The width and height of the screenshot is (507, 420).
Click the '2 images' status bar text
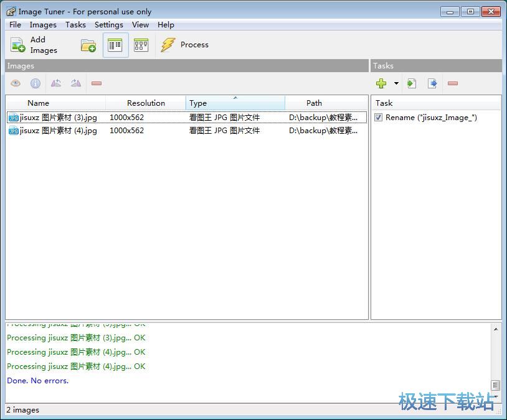22,410
